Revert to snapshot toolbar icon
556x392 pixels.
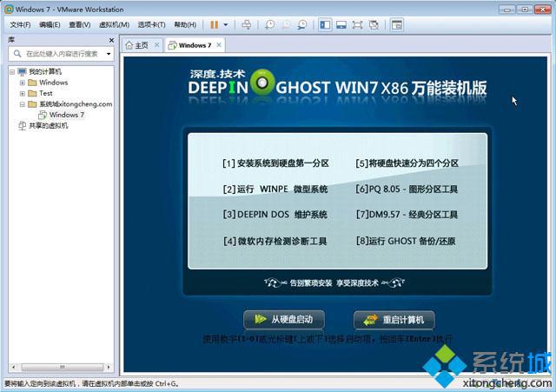[286, 25]
